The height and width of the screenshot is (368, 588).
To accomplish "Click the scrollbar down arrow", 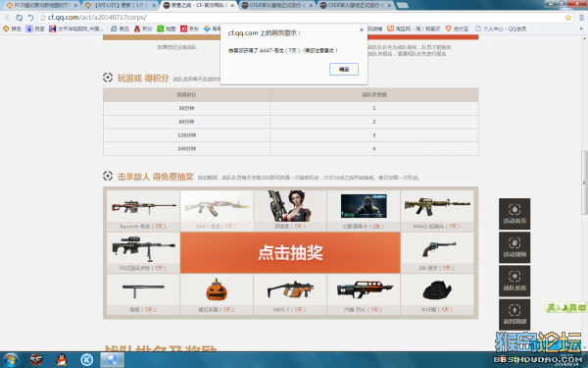I will (584, 348).
